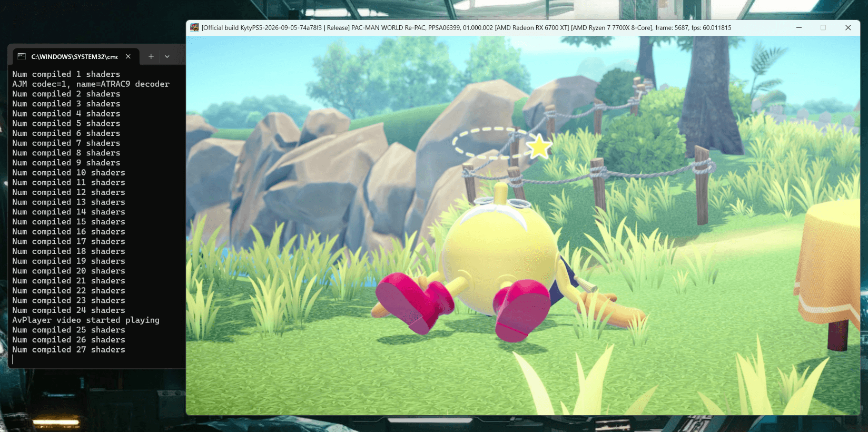Click the "Num compiled 1 shaders" line
Screen dimensions: 868x432
click(x=66, y=74)
